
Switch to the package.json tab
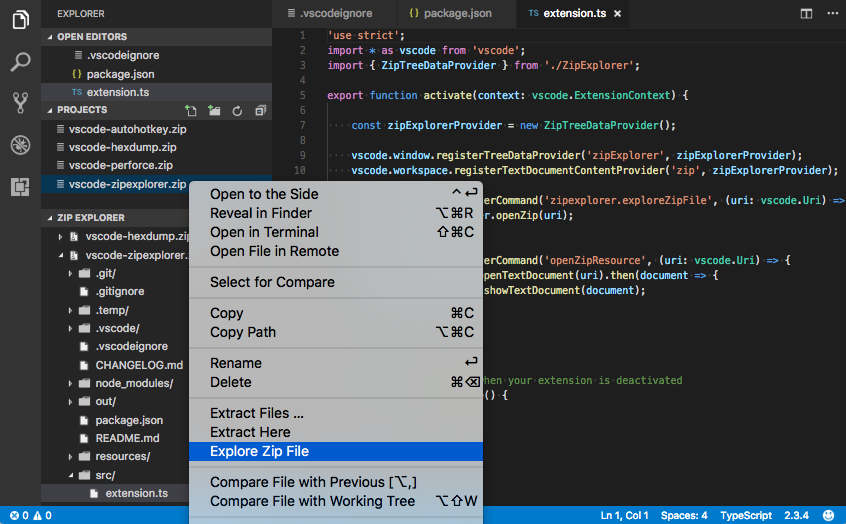456,13
